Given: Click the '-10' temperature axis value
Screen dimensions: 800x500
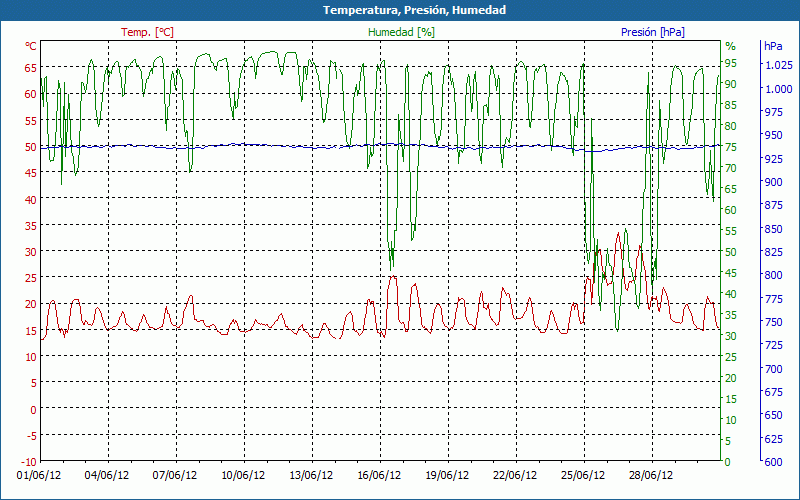Looking at the screenshot, I should [29, 462].
